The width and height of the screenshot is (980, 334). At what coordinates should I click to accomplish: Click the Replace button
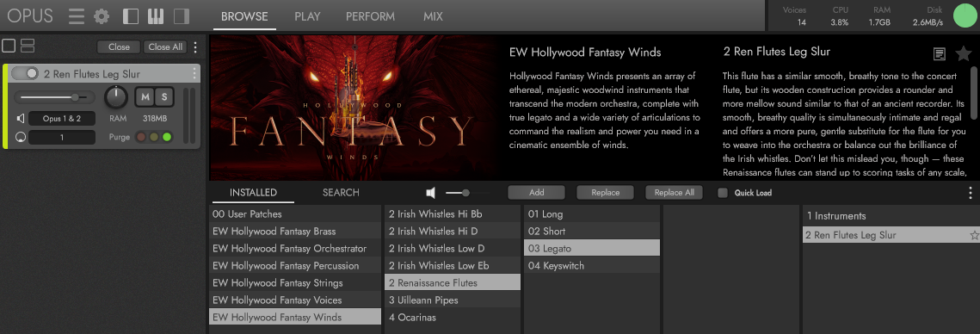[605, 193]
